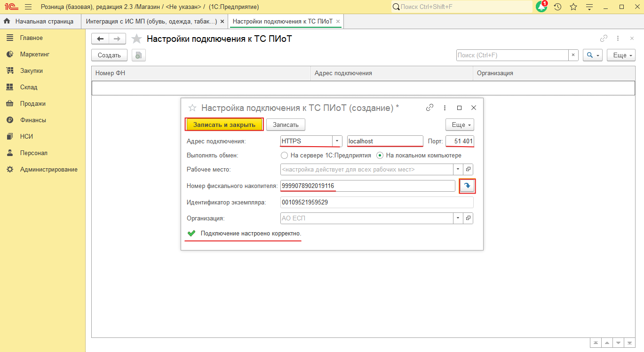Open the main hamburger menu
The height and width of the screenshot is (352, 644).
pos(28,7)
